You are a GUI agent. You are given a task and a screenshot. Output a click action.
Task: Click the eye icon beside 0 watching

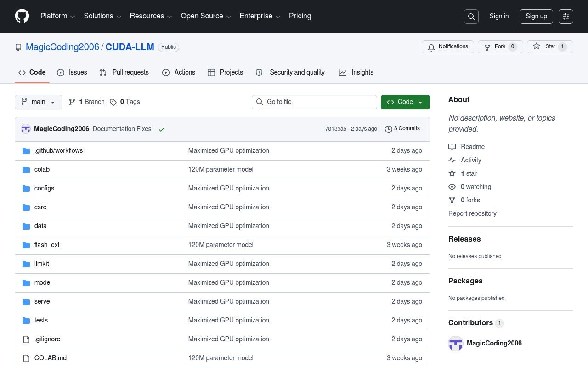[452, 187]
